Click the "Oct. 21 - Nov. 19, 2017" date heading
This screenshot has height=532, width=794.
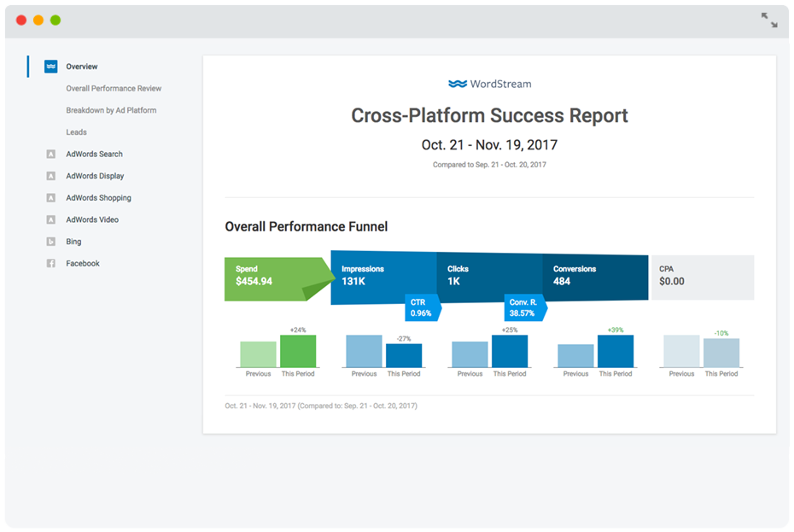pyautogui.click(x=489, y=145)
